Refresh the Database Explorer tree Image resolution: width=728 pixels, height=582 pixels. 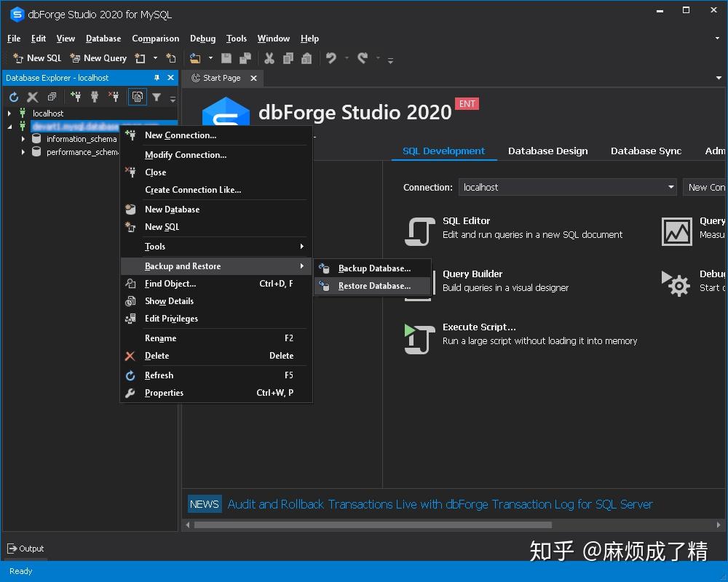pos(13,96)
